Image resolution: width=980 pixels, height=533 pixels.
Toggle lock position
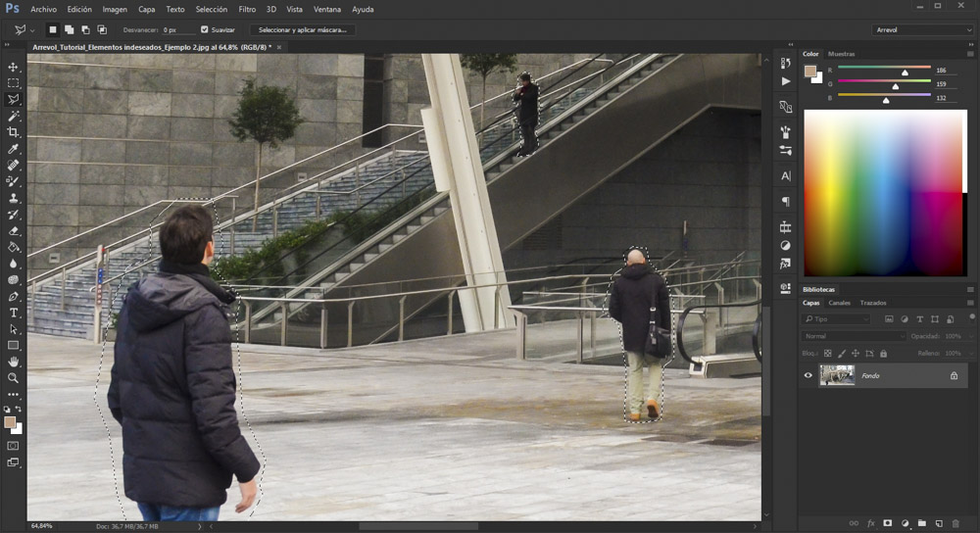click(x=856, y=353)
